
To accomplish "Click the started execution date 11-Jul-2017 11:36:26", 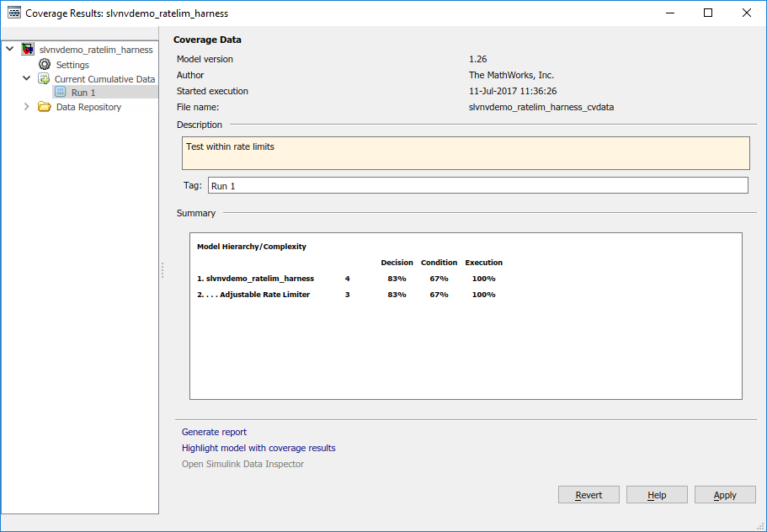I will pos(513,91).
